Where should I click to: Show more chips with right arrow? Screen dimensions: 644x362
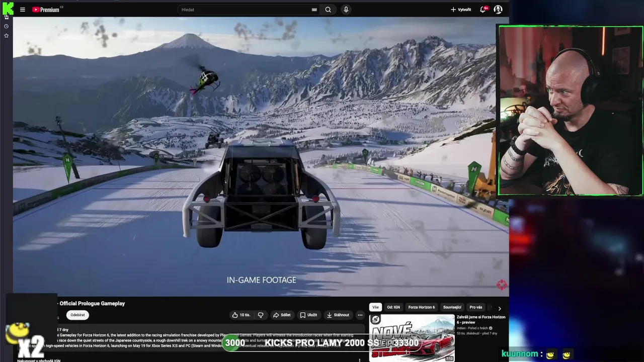click(x=499, y=308)
